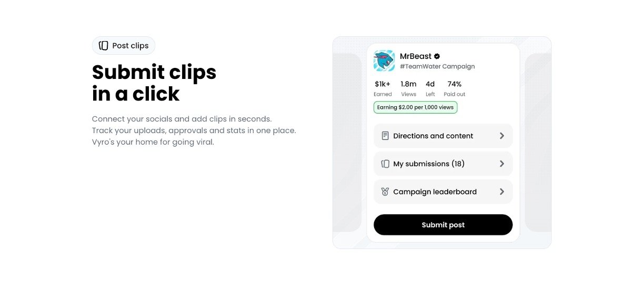This screenshot has width=644, height=281.
Task: Click the 1.8m Views stat
Action: [408, 88]
